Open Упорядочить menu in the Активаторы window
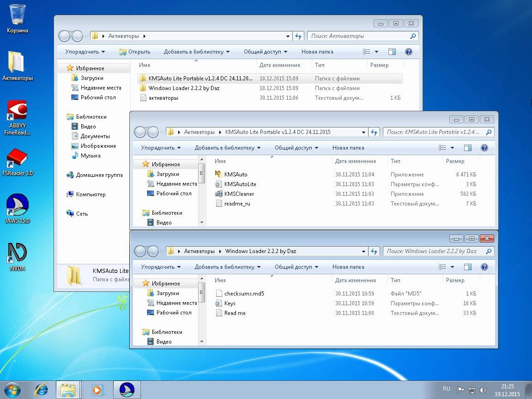This screenshot has height=399, width=532. [85, 52]
